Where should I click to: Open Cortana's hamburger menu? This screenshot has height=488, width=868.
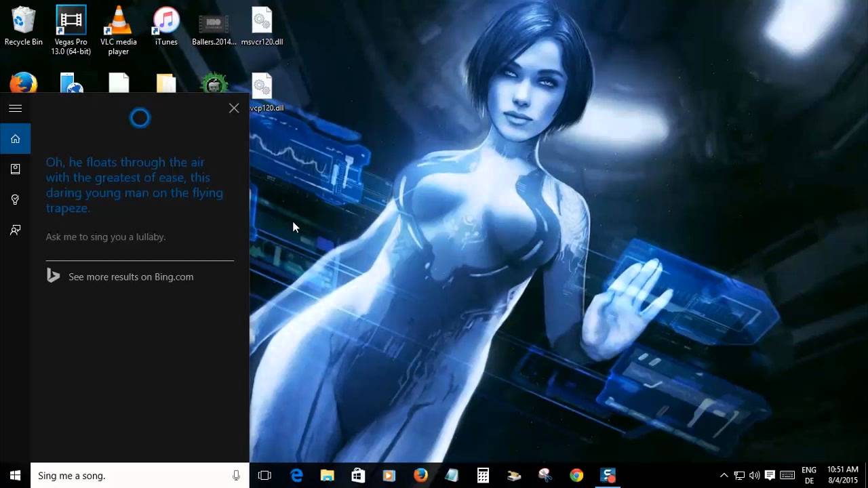coord(15,108)
